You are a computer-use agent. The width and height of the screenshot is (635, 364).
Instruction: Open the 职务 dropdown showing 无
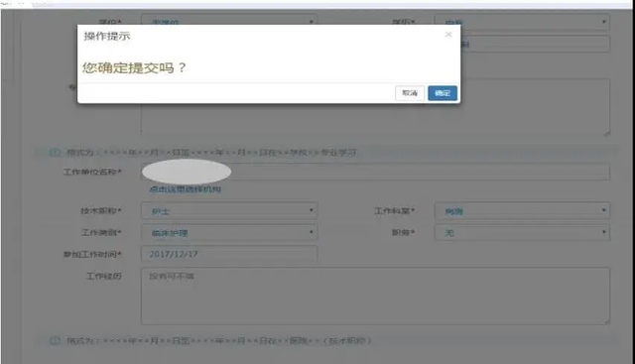522,232
